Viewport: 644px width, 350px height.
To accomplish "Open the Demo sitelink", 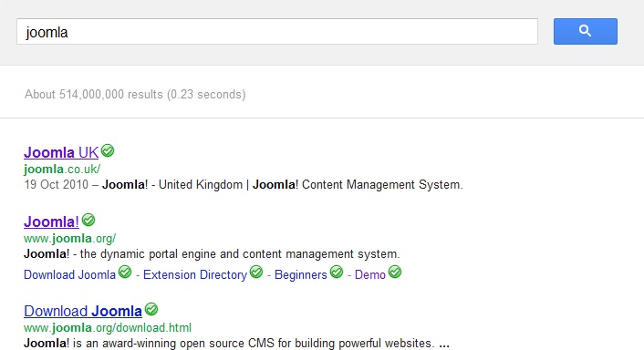I will (x=370, y=274).
